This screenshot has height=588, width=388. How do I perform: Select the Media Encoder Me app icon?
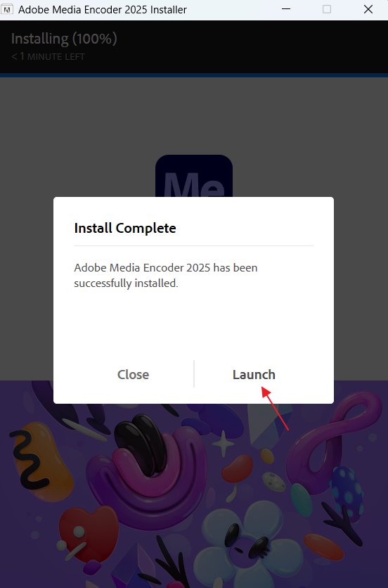(194, 177)
